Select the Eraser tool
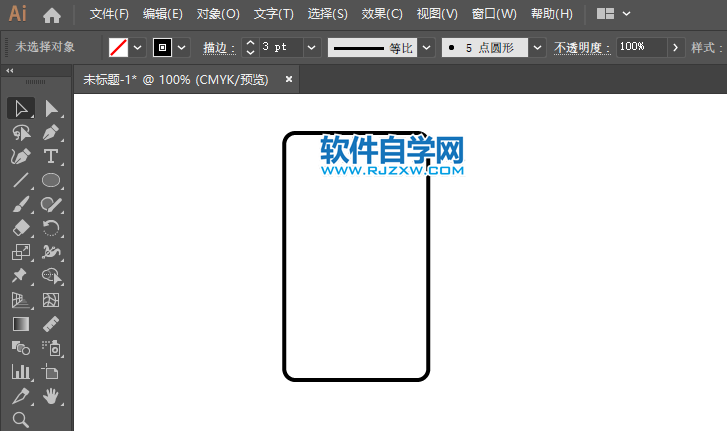The image size is (727, 431). click(21, 228)
